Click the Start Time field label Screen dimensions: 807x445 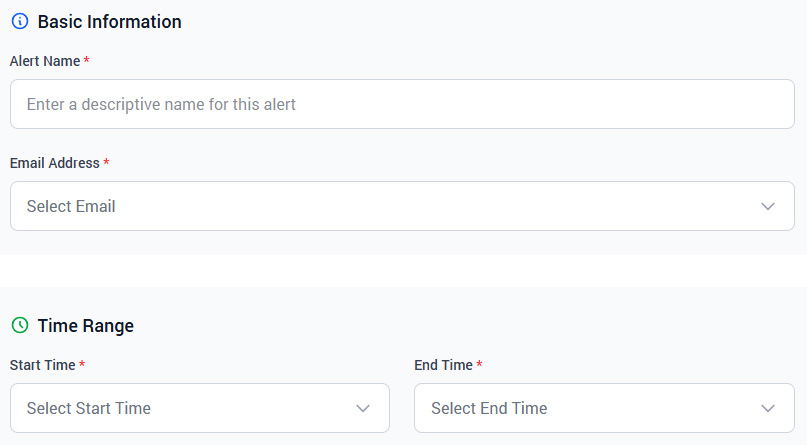coord(42,365)
